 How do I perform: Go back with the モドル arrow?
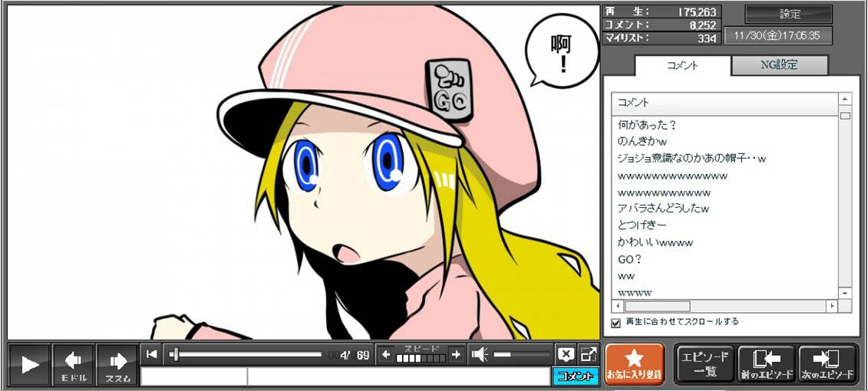pos(74,364)
